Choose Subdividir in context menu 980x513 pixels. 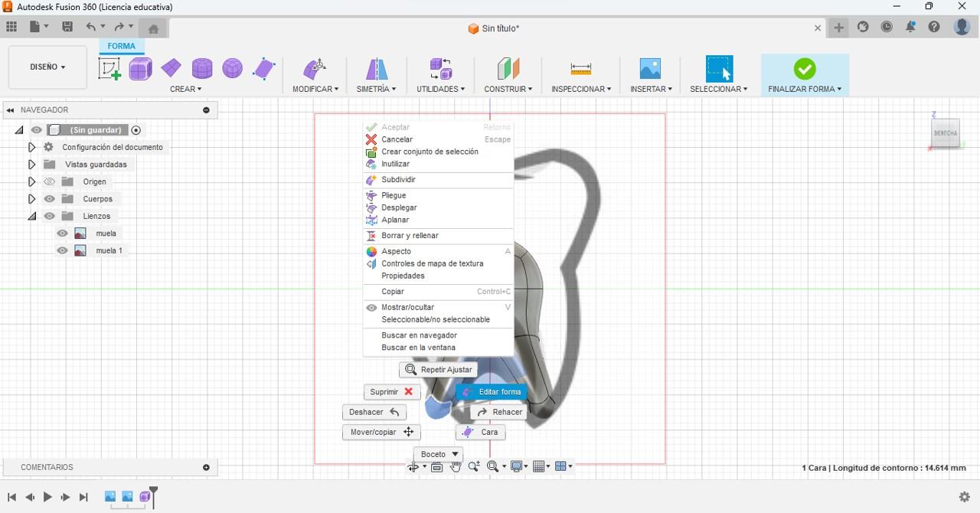(438, 180)
